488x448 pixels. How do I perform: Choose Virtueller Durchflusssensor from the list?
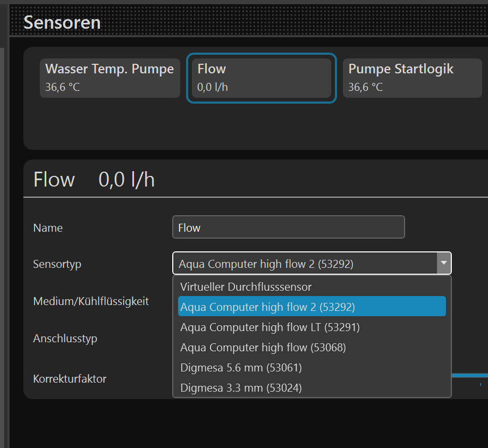coord(312,287)
